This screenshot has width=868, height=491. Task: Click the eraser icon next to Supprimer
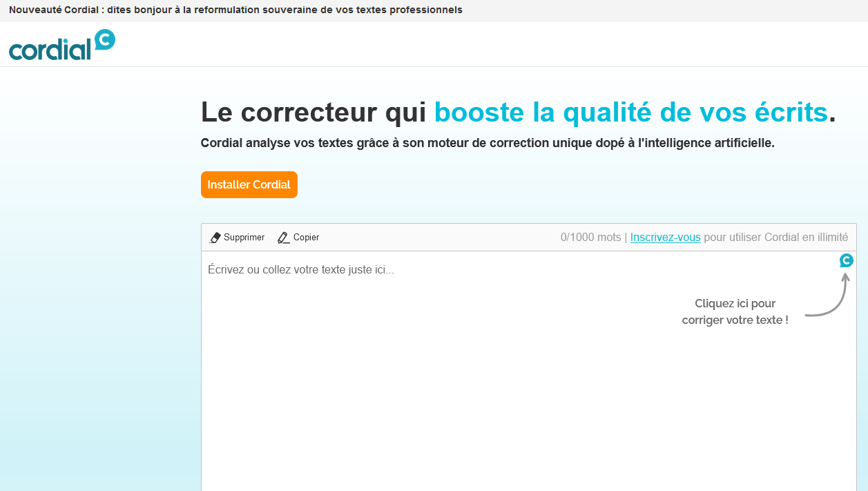coord(215,238)
